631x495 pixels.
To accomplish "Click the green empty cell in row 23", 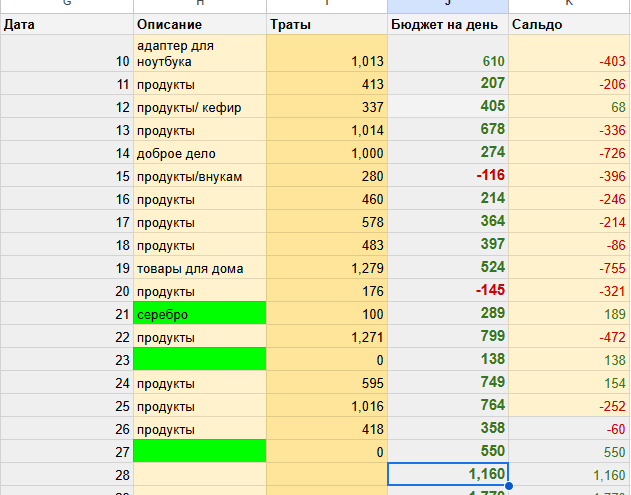I will pos(200,359).
